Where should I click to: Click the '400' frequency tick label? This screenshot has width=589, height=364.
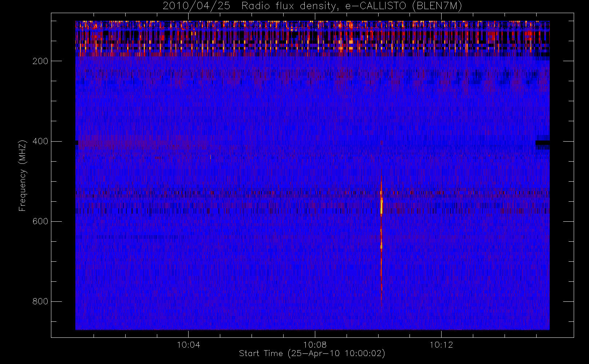click(x=40, y=141)
